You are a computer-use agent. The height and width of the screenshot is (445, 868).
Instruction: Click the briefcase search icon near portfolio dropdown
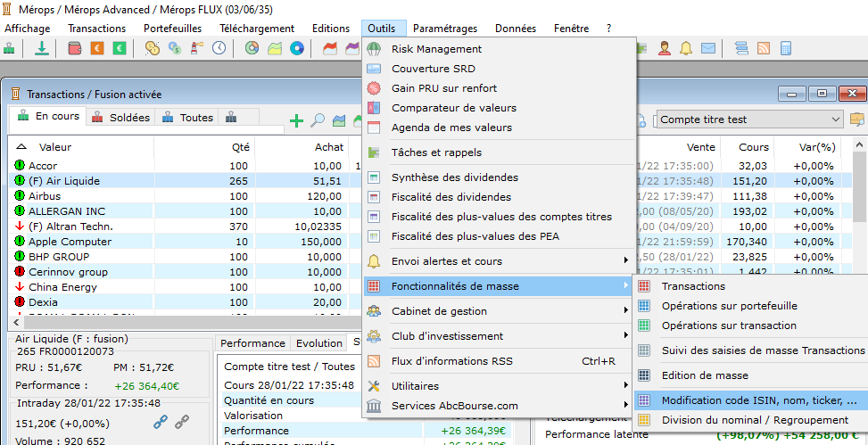(x=857, y=119)
